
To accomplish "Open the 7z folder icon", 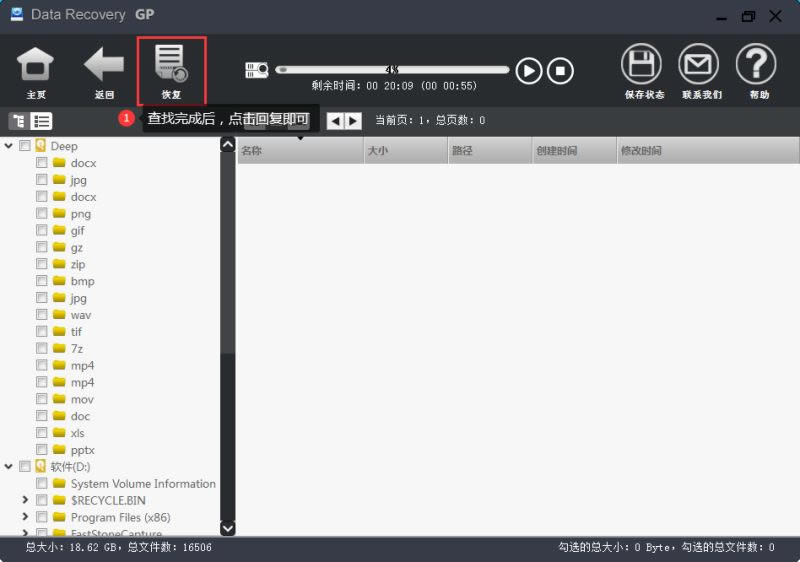I will coord(59,348).
